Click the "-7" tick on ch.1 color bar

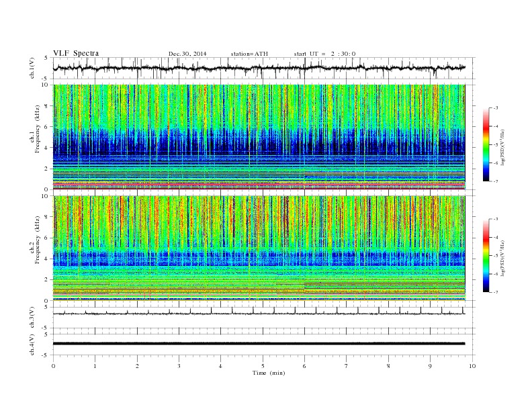(x=496, y=181)
